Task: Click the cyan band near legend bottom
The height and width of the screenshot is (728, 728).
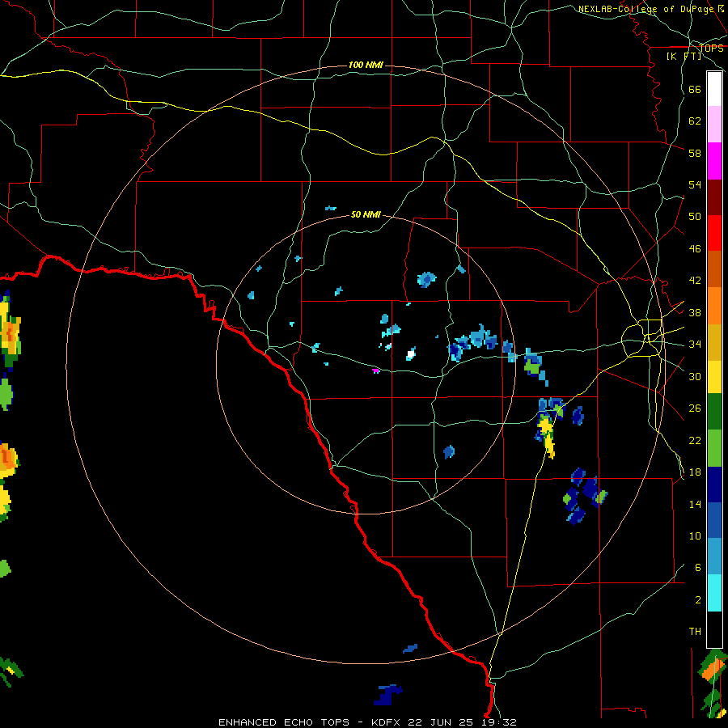Action: pos(714,594)
